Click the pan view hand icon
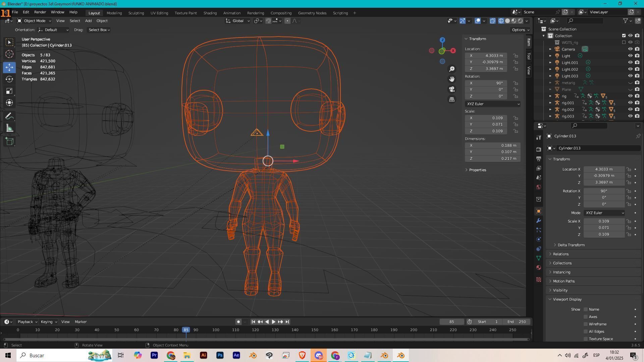Screen dimensions: 644x362 tap(452, 79)
